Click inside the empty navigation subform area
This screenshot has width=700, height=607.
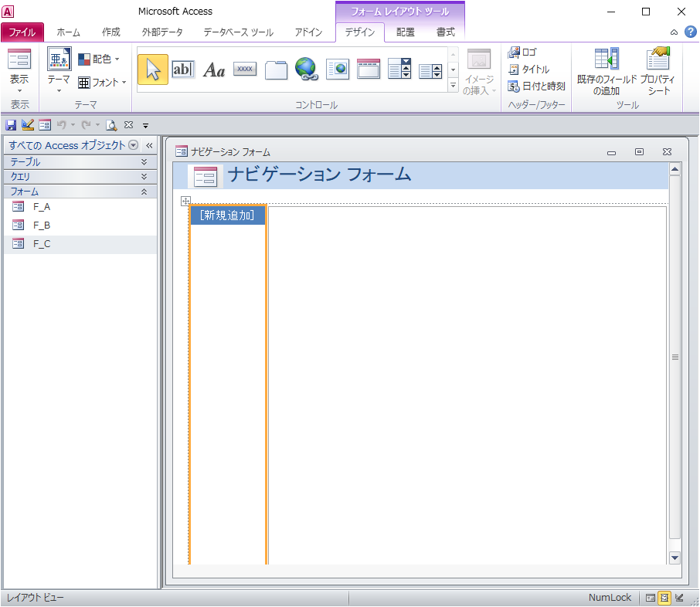click(467, 385)
